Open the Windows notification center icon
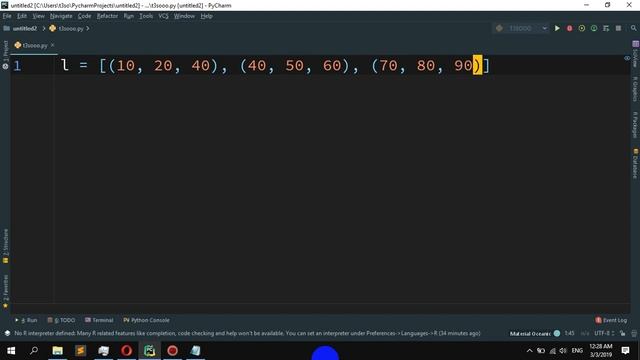This screenshot has width=640, height=360. coord(625,351)
